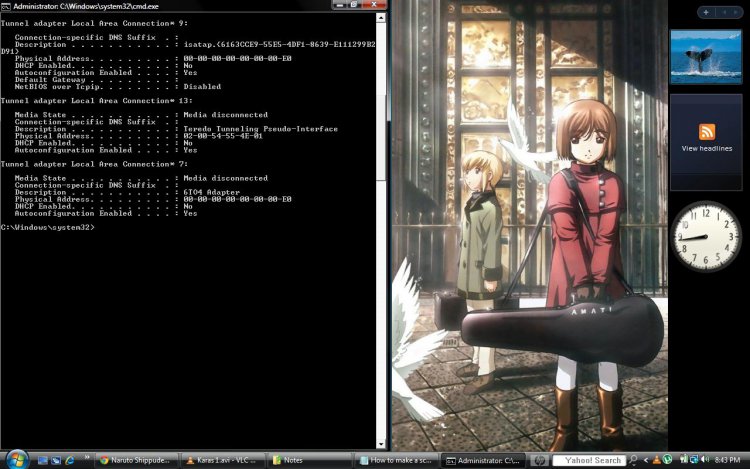The width and height of the screenshot is (750, 469).
Task: Click cmd scrollbar up arrow
Action: pos(381,18)
